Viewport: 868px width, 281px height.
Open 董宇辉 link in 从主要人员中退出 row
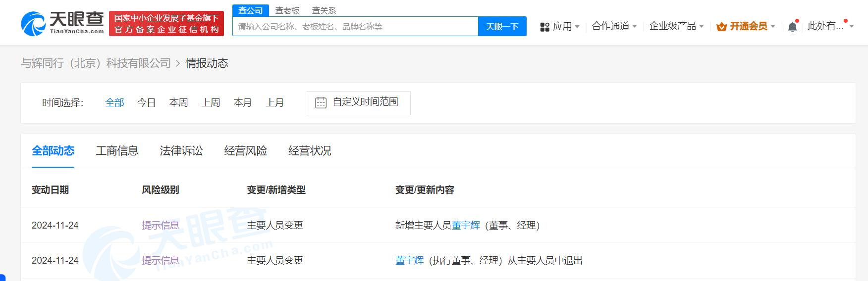click(x=410, y=260)
